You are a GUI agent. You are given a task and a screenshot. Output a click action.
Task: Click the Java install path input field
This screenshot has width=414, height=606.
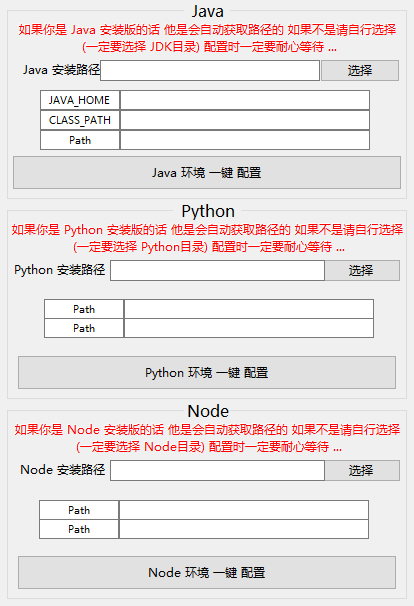[x=210, y=70]
